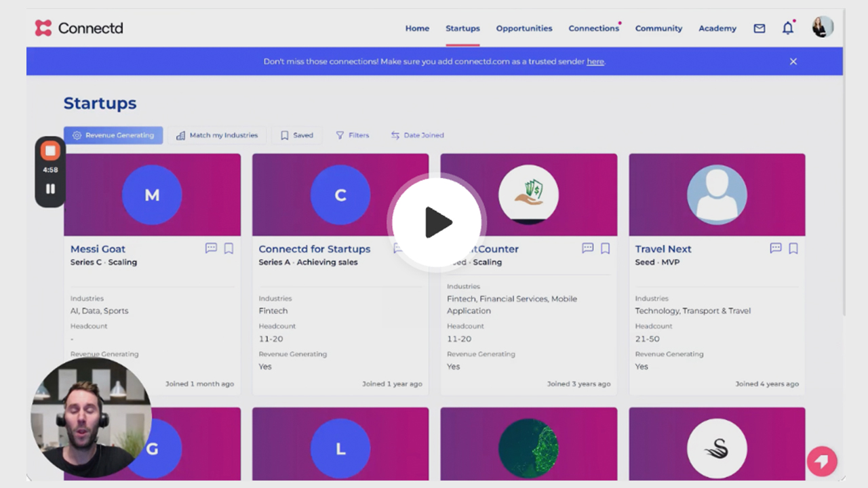The width and height of the screenshot is (868, 488).
Task: Message the Travel Next startup
Action: tap(776, 248)
